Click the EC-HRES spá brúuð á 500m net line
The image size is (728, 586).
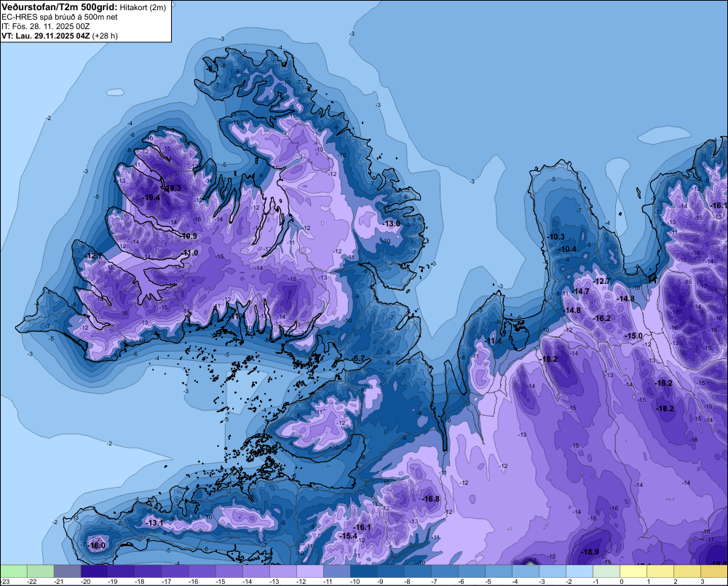(x=60, y=17)
